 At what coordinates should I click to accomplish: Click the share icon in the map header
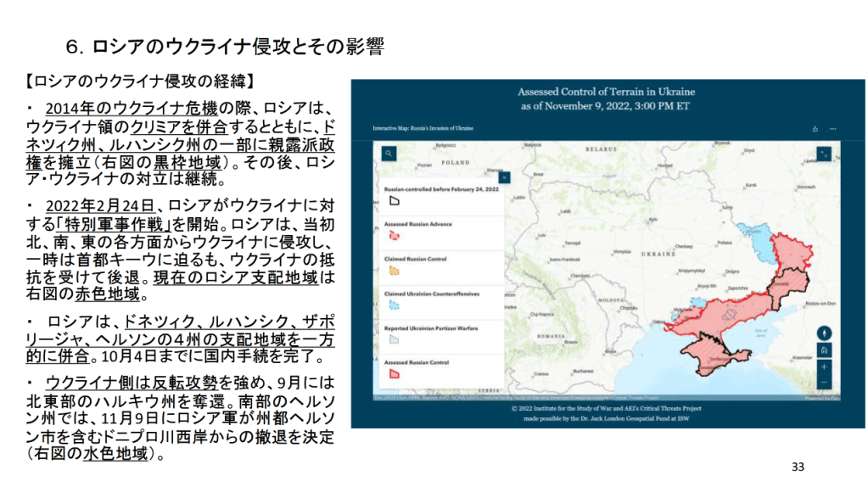coord(815,129)
